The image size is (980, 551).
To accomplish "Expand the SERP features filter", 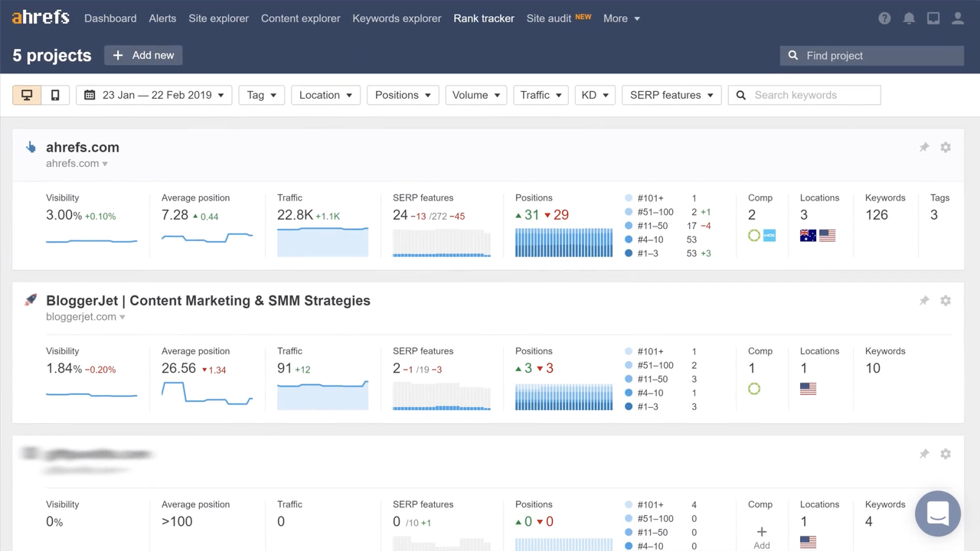I will coord(671,95).
